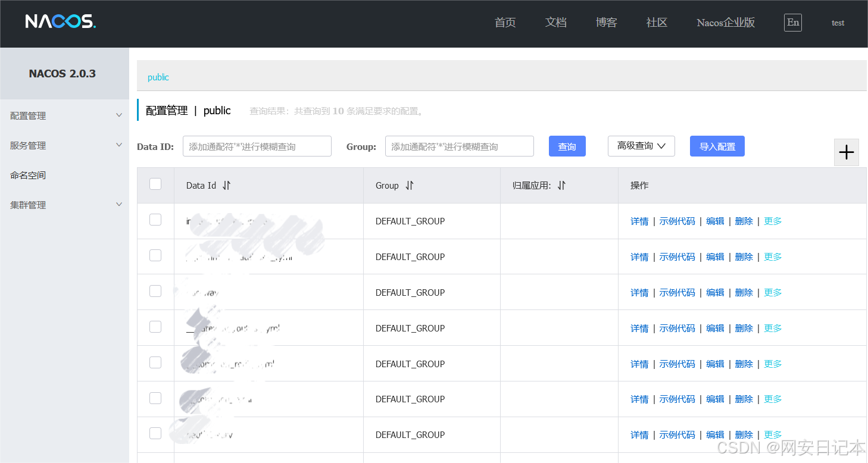
Task: Click 删除 in the first row
Action: (x=744, y=221)
